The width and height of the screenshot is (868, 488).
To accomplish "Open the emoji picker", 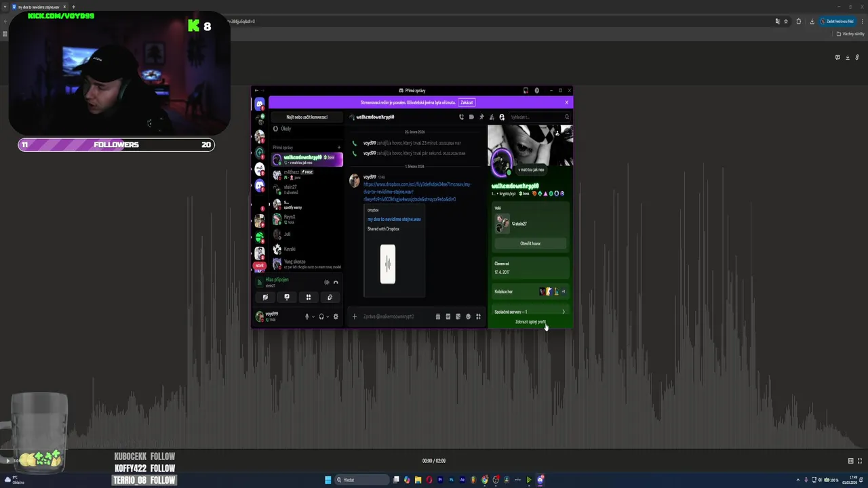I will (468, 317).
